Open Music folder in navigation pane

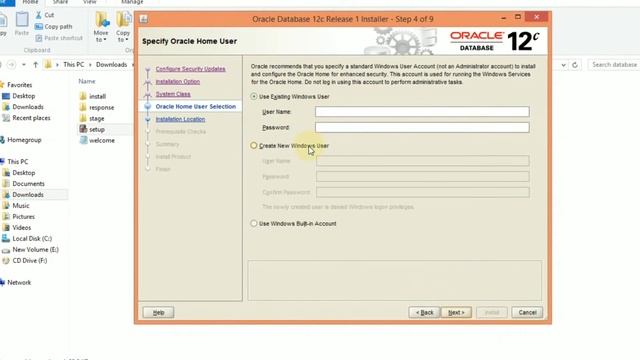click(20, 206)
